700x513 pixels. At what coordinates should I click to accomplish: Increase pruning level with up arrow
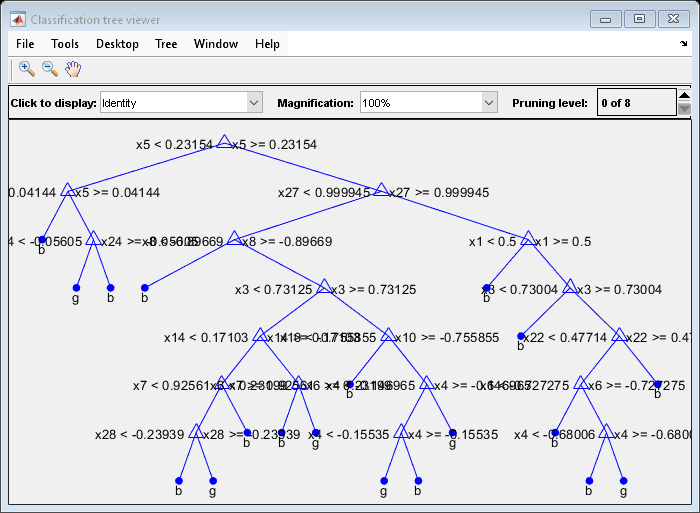point(684,95)
